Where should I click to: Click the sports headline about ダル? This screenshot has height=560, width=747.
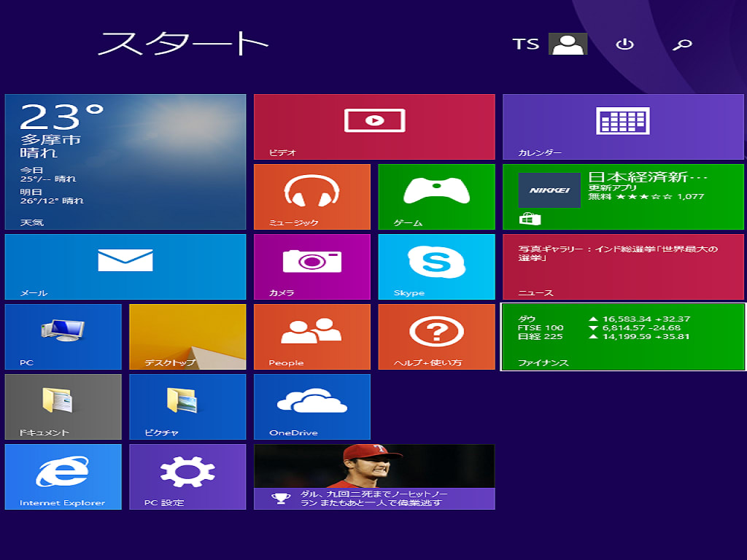373,499
